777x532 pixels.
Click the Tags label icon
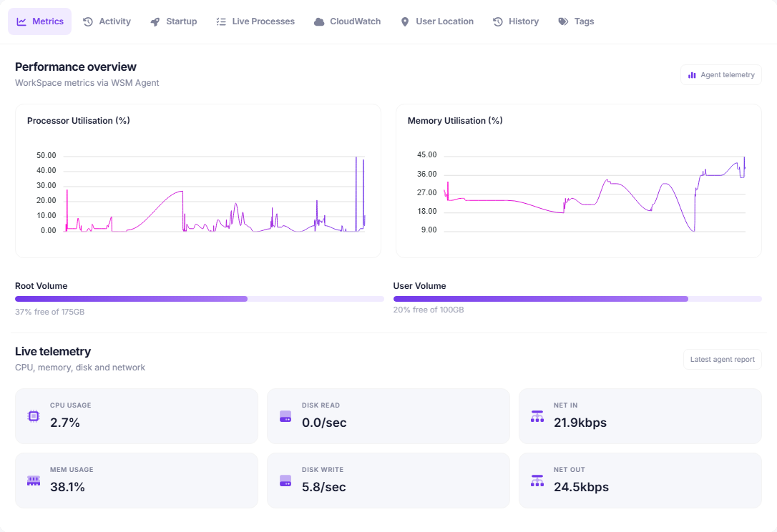[563, 21]
